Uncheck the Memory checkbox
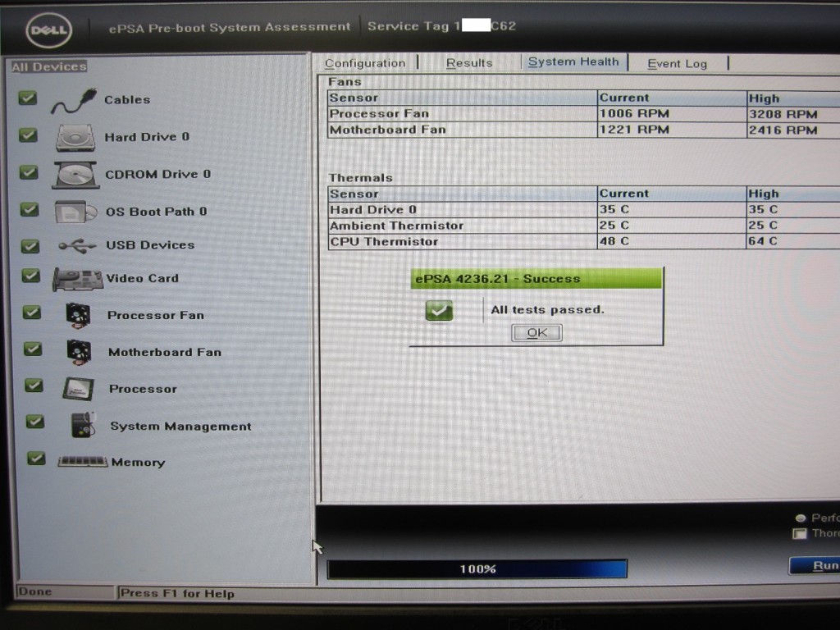Screen dimensions: 840x630 [36, 459]
